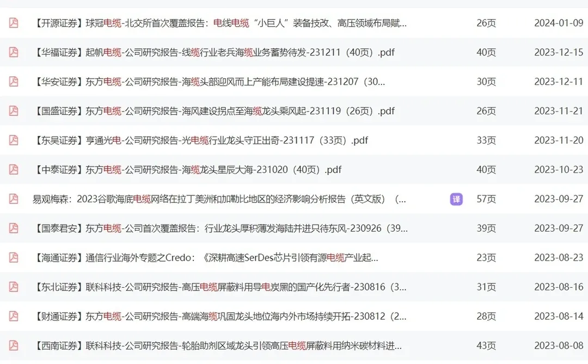This screenshot has width=588, height=364.
Task: Click PDF icon of 易观梅森 谷歌海底电缆 report
Action: click(x=14, y=199)
